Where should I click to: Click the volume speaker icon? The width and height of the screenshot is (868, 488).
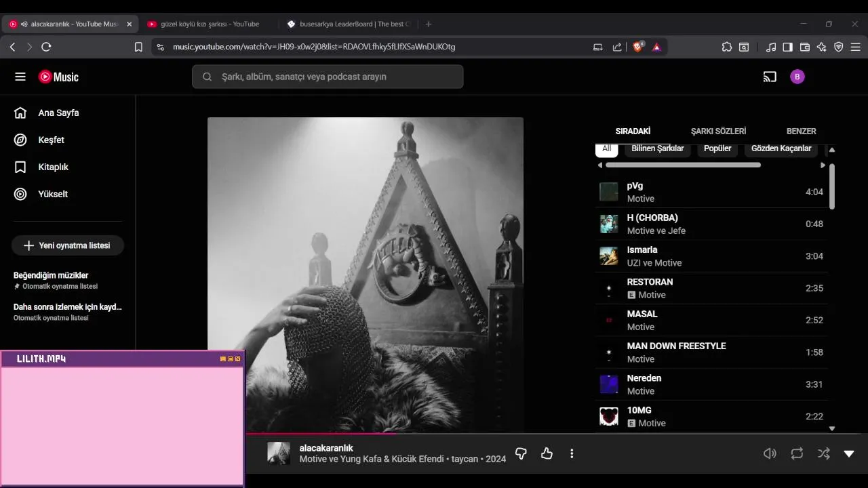tap(770, 453)
